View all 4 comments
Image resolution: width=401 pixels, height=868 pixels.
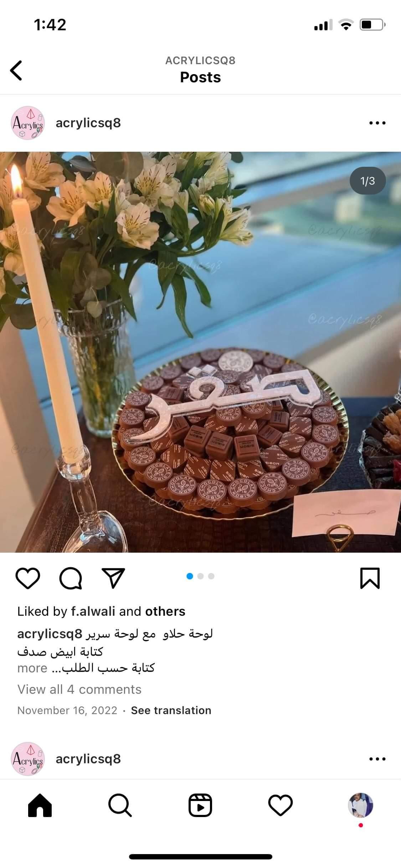[79, 689]
